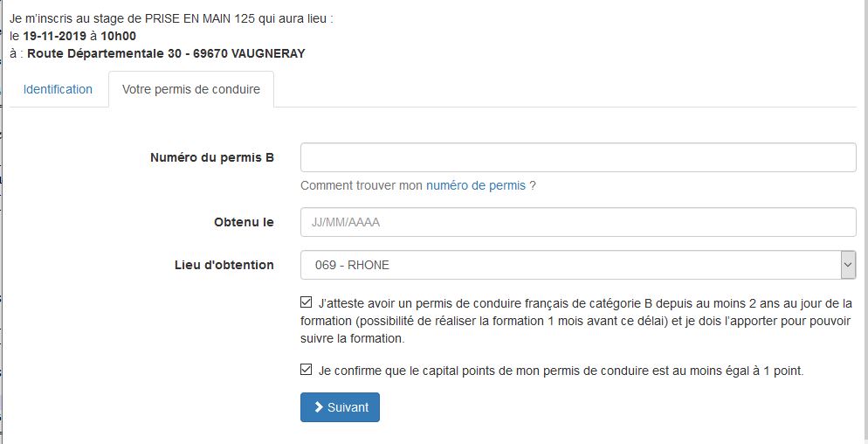Click the "Lieu d'obtention" field label

pos(224,265)
